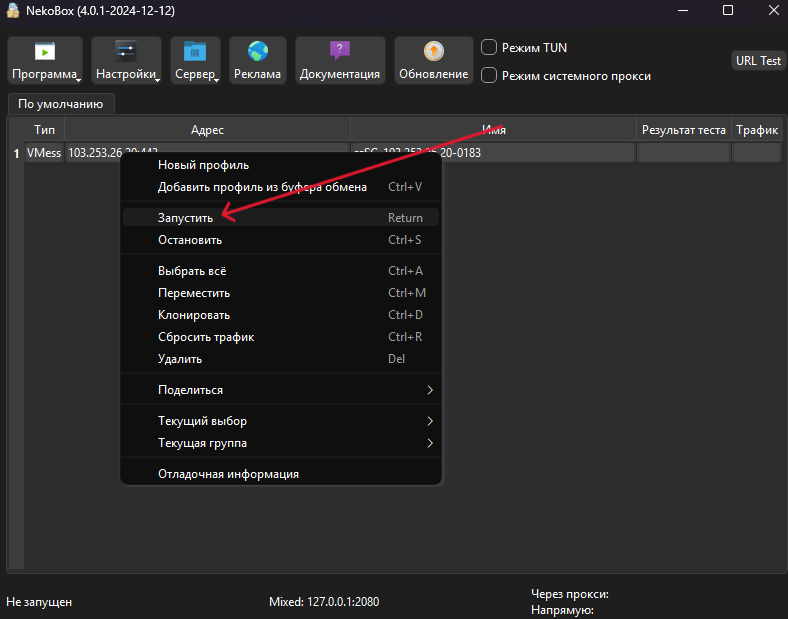This screenshot has width=788, height=619.
Task: Click the Реклама globe icon
Action: [258, 51]
